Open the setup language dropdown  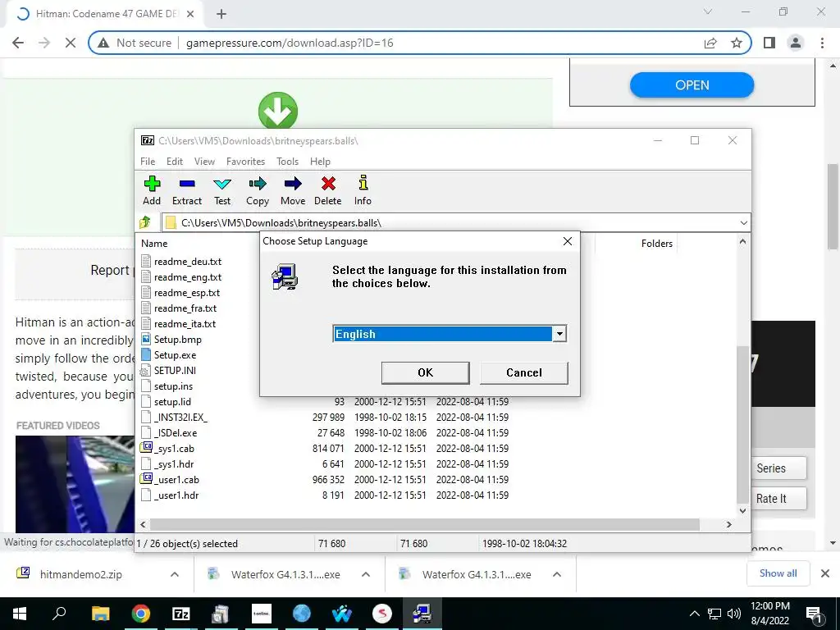[x=559, y=334]
